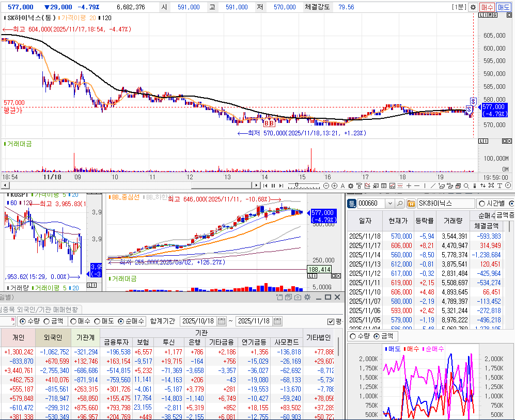Screen dimensions: 515x420
Task: Click the copy window icon in investor panel title bar
Action: (x=288, y=297)
